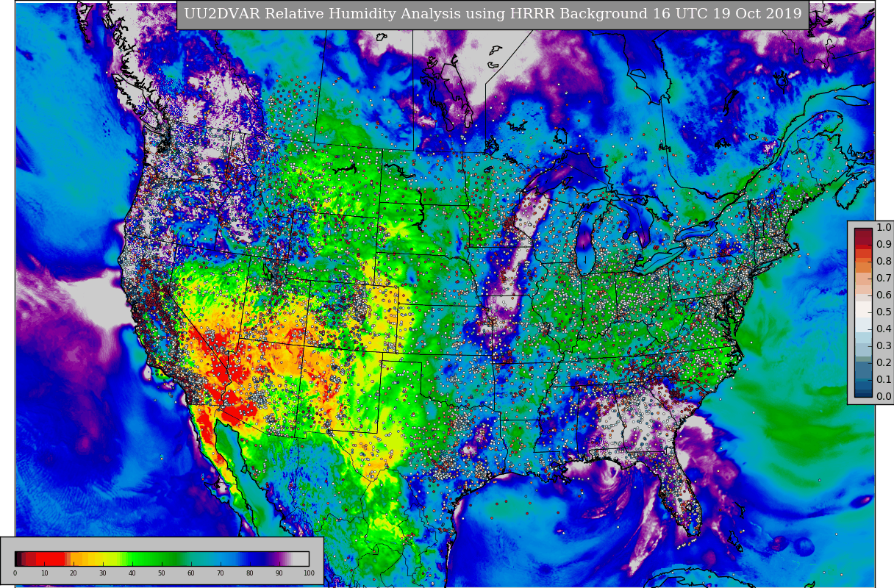Click the 0.3 label on vertical colorbar
This screenshot has width=894, height=588.
click(884, 345)
